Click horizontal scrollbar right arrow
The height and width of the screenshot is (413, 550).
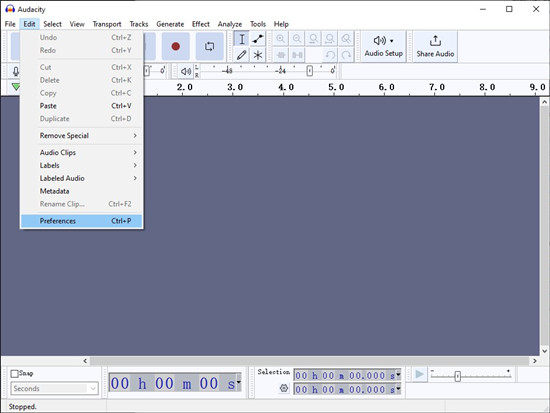[x=535, y=361]
